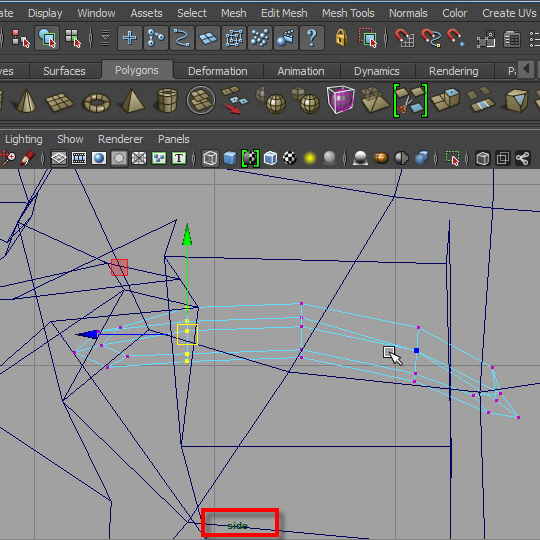Create a polygon pyramid from shelf

(x=132, y=101)
